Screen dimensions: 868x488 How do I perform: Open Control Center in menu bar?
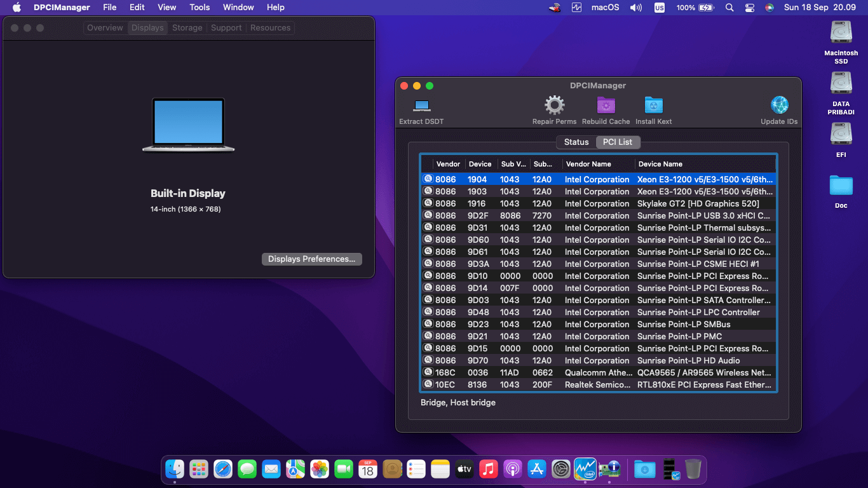[750, 8]
